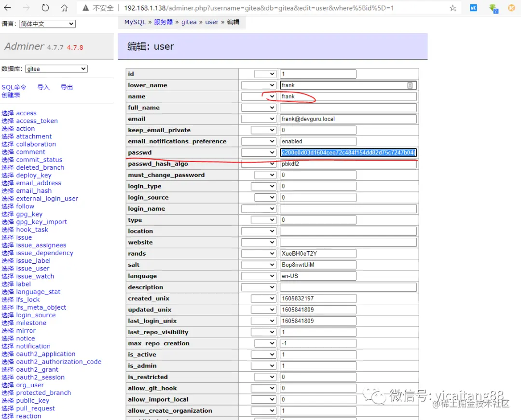Image resolution: width=521 pixels, height=420 pixels.
Task: Click the is_admin value field
Action: 318,366
